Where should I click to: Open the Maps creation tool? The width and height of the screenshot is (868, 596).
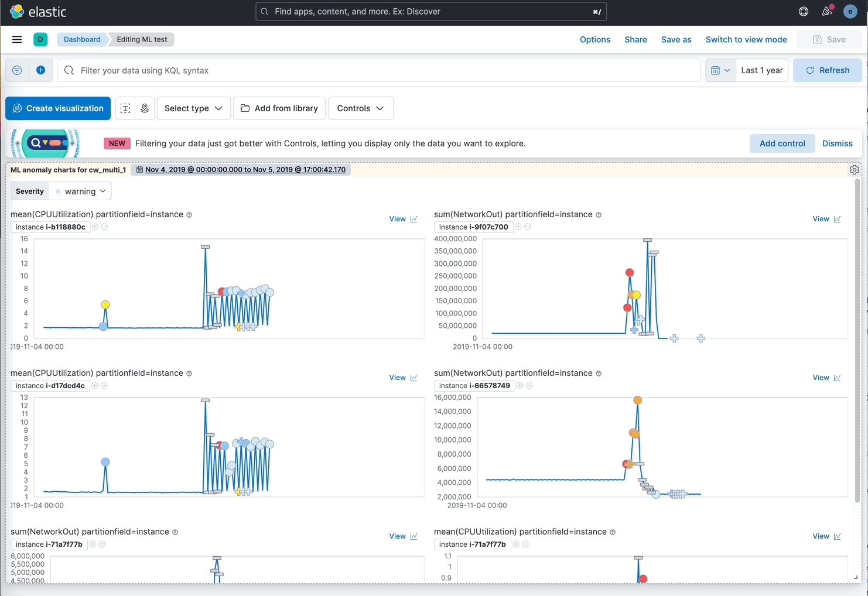point(144,108)
